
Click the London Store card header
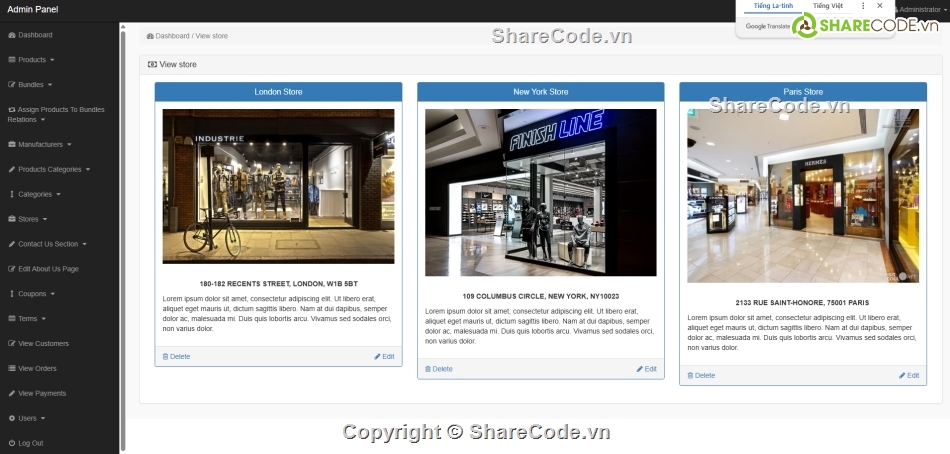(x=278, y=92)
